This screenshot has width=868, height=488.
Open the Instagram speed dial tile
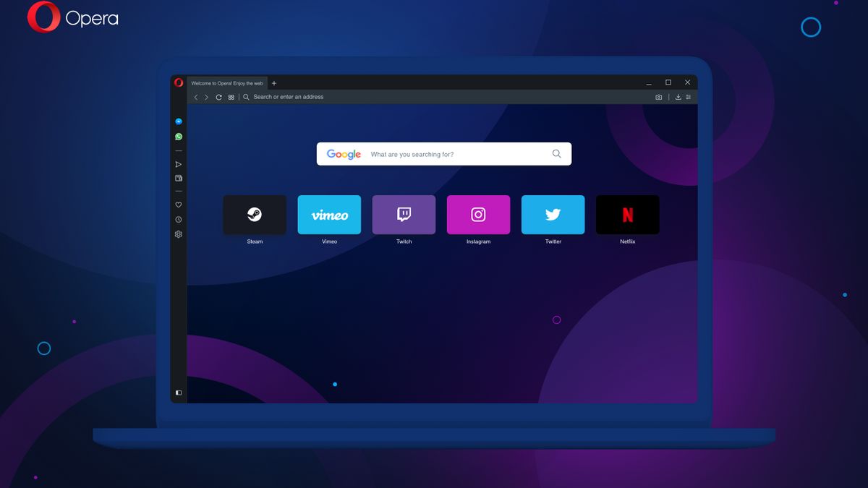(x=478, y=214)
